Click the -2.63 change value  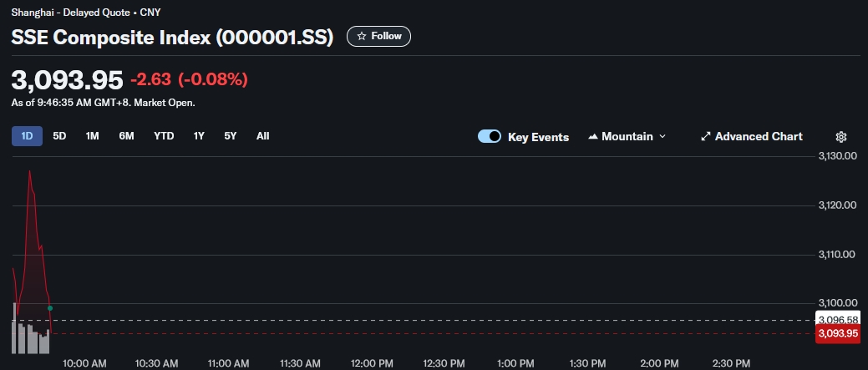[x=150, y=79]
